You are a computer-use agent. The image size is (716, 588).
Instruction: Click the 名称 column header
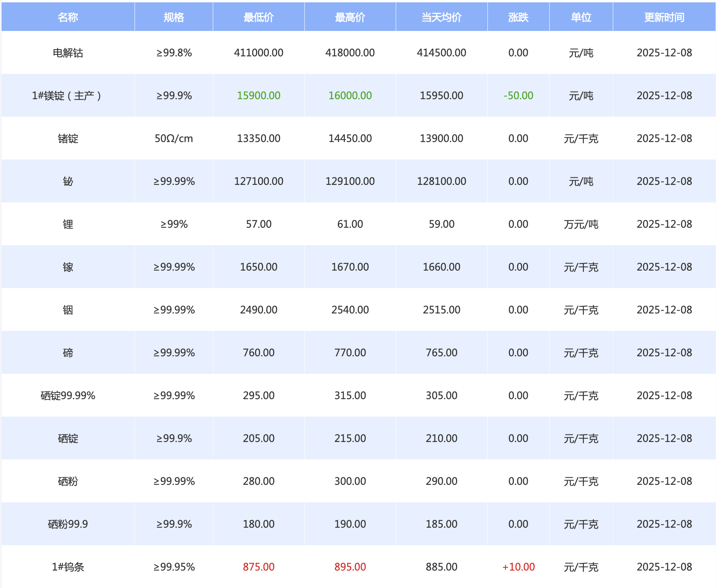[68, 17]
